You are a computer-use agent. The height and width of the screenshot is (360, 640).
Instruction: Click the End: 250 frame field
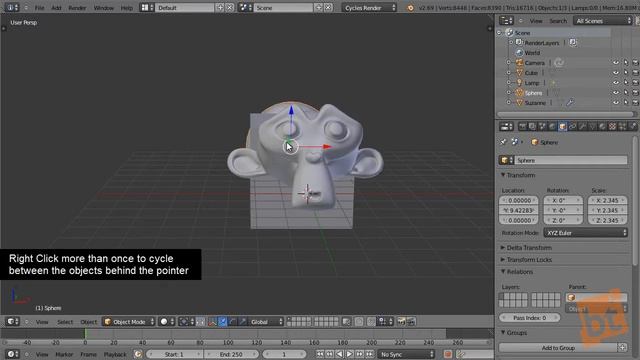(231, 354)
